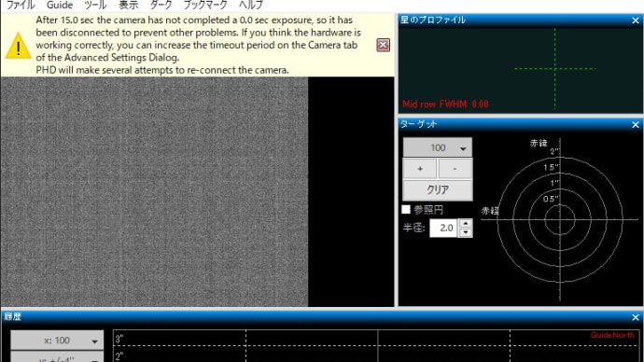Open the 100 dropdown in target panel
The image size is (644, 362).
[x=438, y=147]
